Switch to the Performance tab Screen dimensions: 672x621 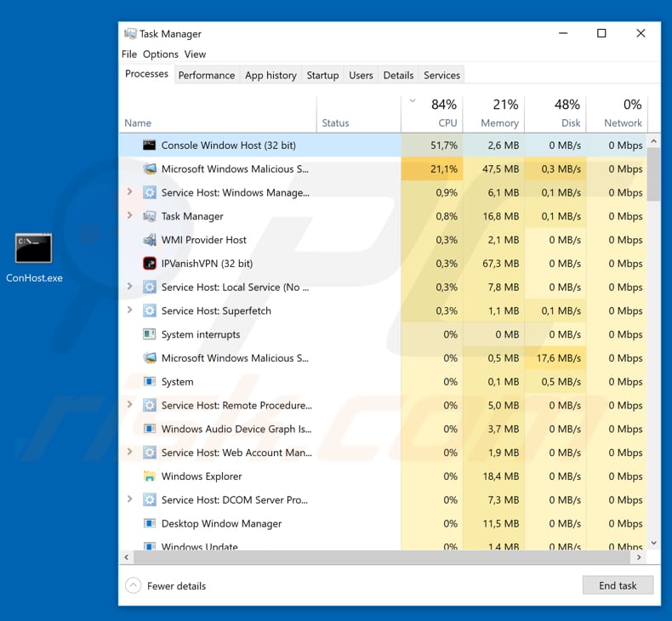click(207, 76)
